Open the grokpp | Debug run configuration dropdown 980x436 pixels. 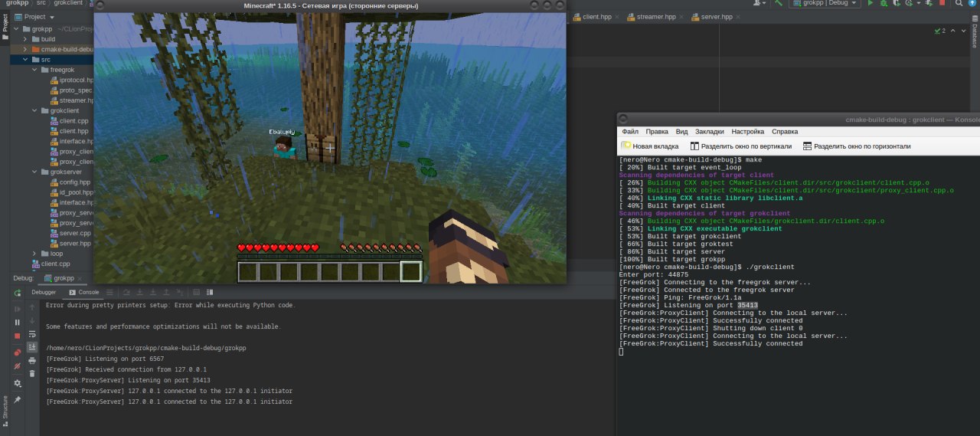pyautogui.click(x=825, y=3)
